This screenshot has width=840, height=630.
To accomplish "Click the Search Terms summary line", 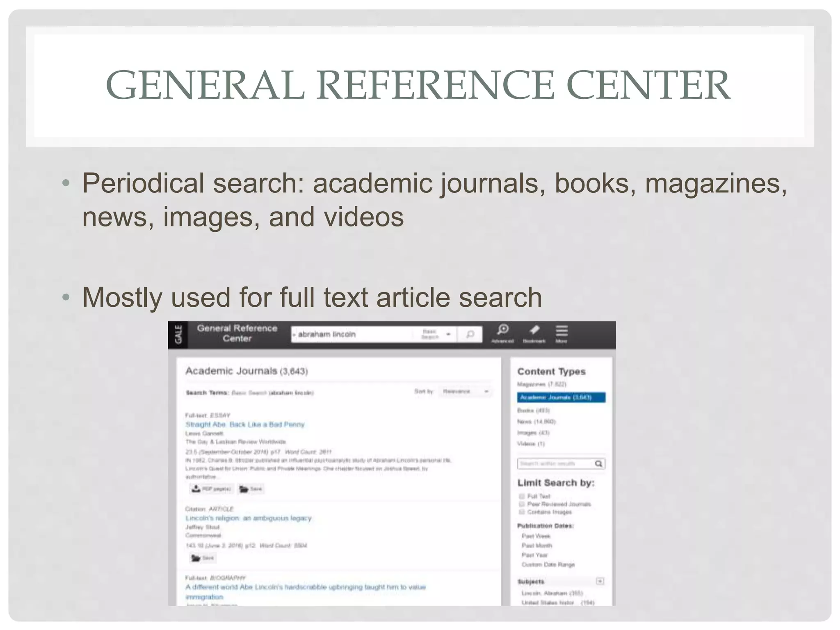I will click(x=250, y=393).
